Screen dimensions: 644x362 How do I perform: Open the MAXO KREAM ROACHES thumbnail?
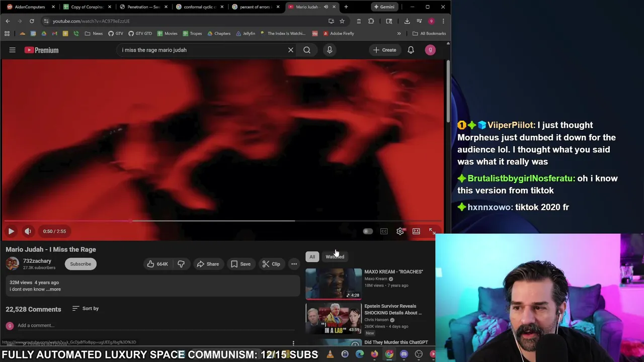pos(334,284)
